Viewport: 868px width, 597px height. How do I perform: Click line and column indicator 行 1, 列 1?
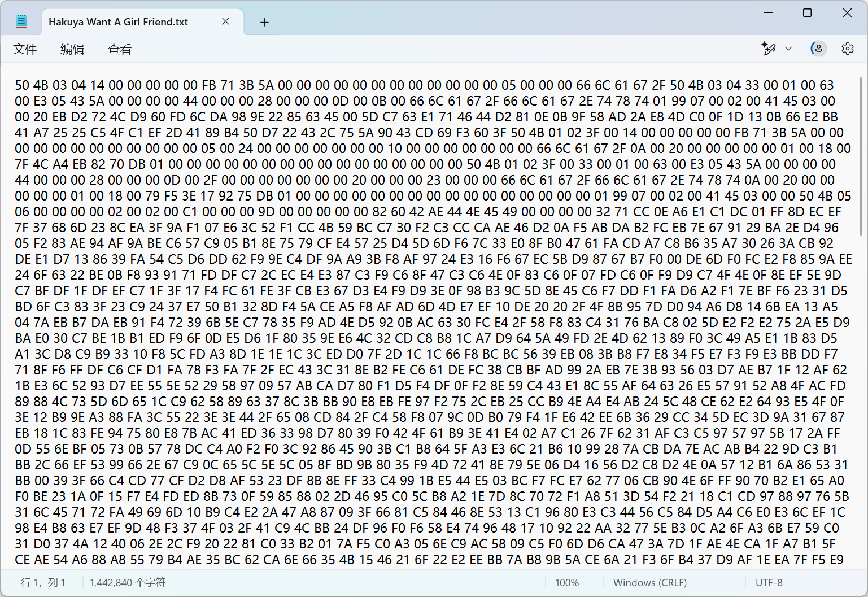(43, 582)
